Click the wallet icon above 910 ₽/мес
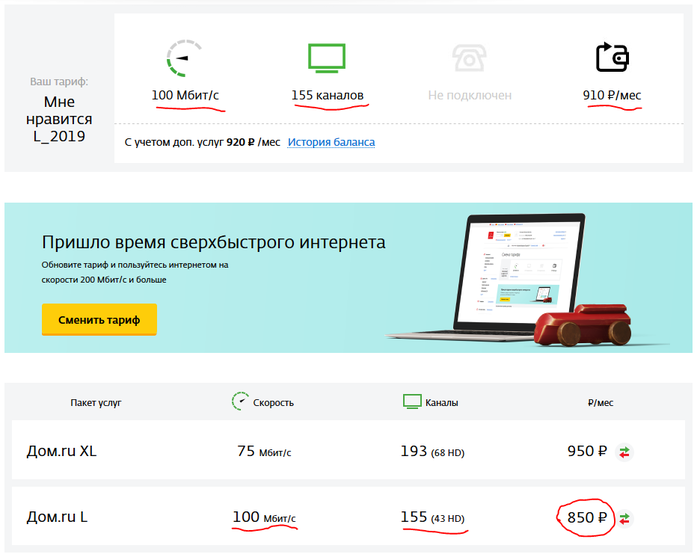Screen dimensions: 700x560 tap(612, 57)
